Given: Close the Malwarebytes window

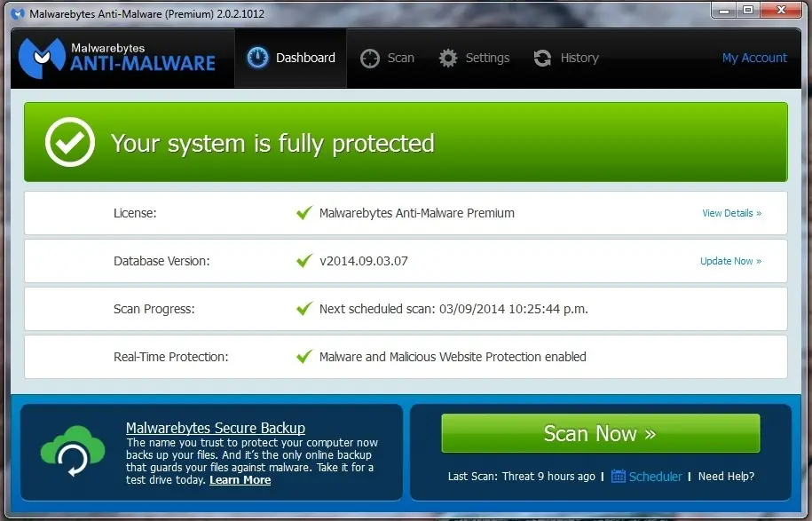Looking at the screenshot, I should pyautogui.click(x=782, y=11).
